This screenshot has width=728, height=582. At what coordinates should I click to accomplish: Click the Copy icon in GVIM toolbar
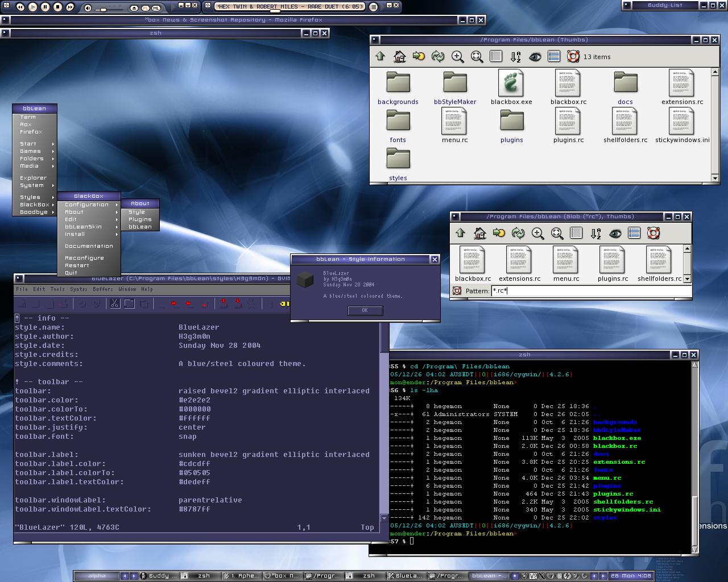point(129,304)
